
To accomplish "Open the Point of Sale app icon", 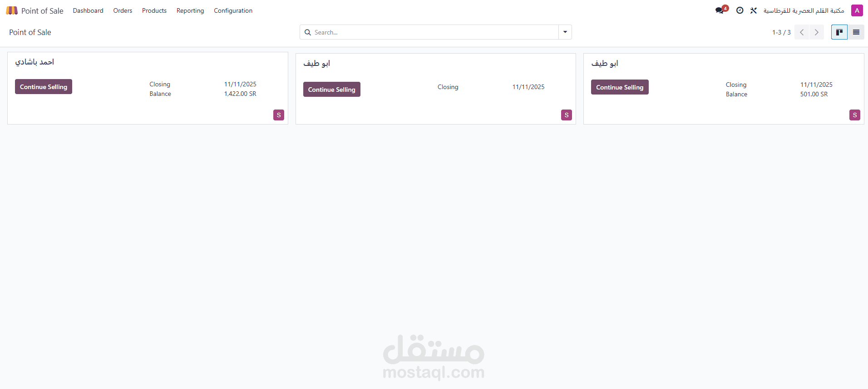I will coord(12,10).
